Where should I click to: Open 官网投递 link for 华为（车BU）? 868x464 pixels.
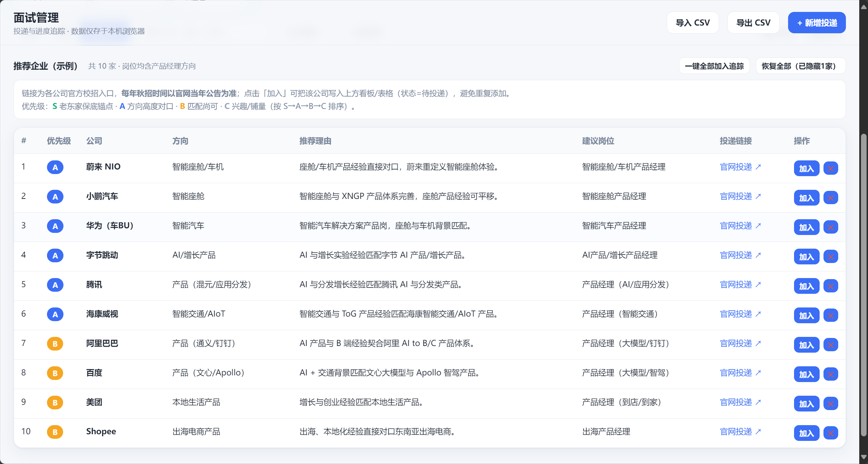pos(740,226)
